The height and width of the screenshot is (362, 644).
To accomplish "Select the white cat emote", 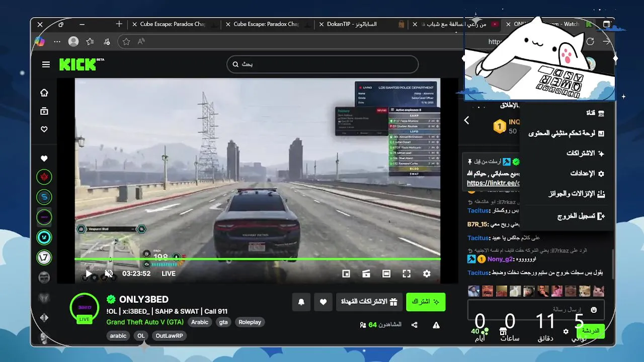I will [x=515, y=291].
